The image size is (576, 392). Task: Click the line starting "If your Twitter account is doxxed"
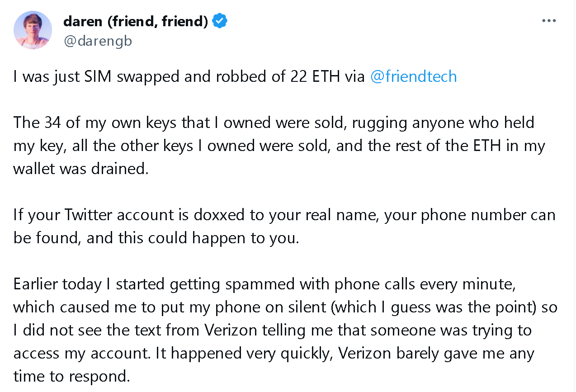click(284, 215)
